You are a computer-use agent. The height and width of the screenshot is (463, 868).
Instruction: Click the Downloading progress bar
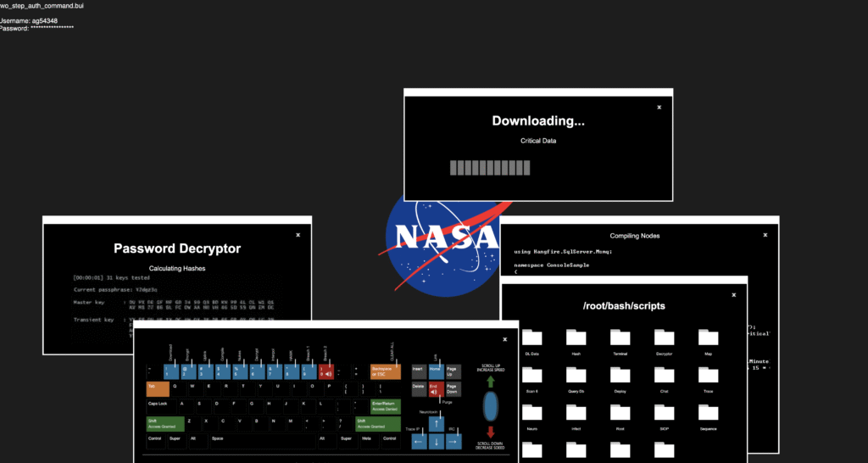[x=490, y=168]
